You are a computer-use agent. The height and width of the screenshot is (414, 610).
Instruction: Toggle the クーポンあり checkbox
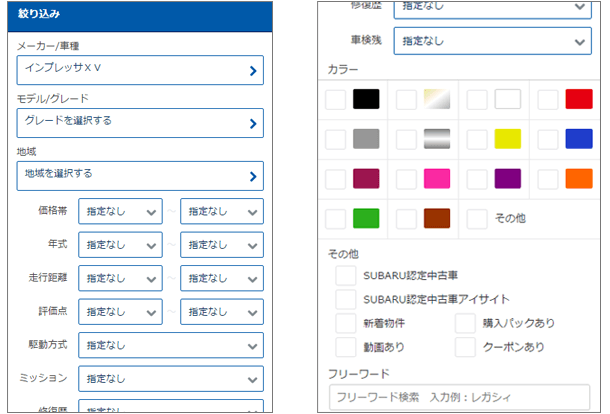point(465,347)
